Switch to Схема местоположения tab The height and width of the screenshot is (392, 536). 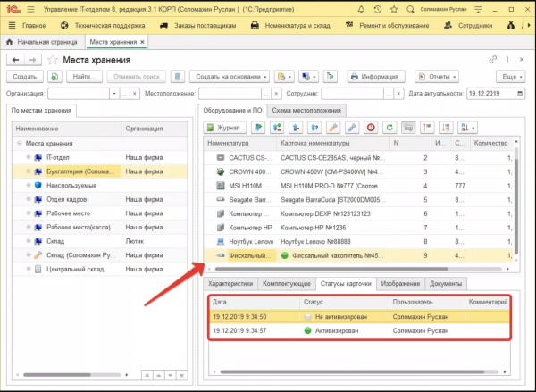(306, 111)
